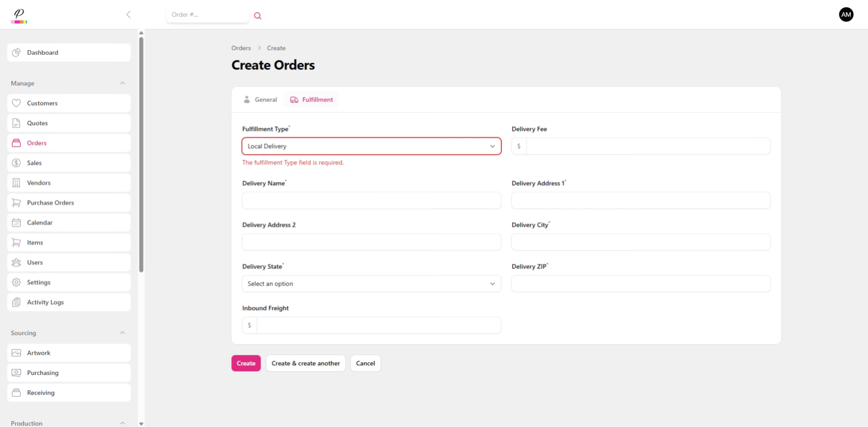The height and width of the screenshot is (427, 868).
Task: Select the Customers heart icon
Action: point(16,103)
